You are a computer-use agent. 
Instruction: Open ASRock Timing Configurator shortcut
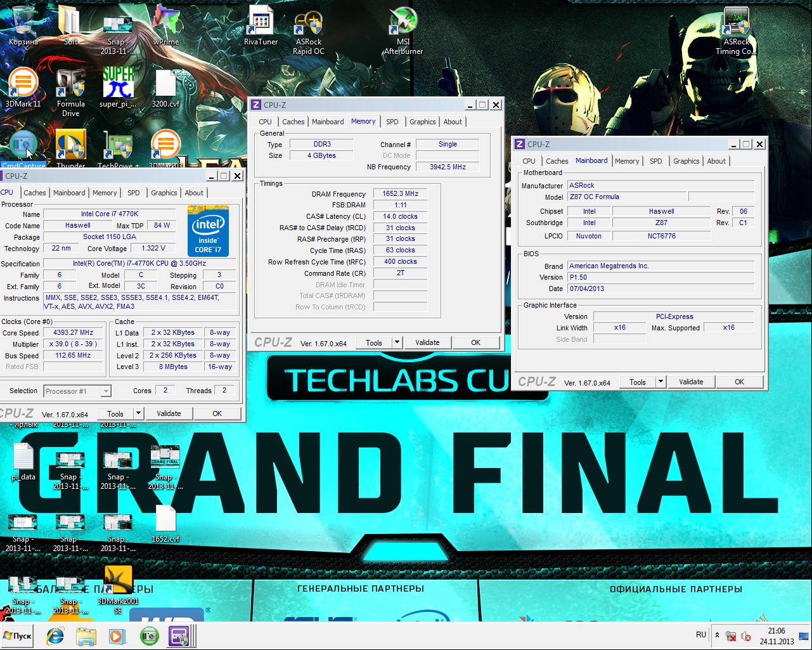(736, 32)
